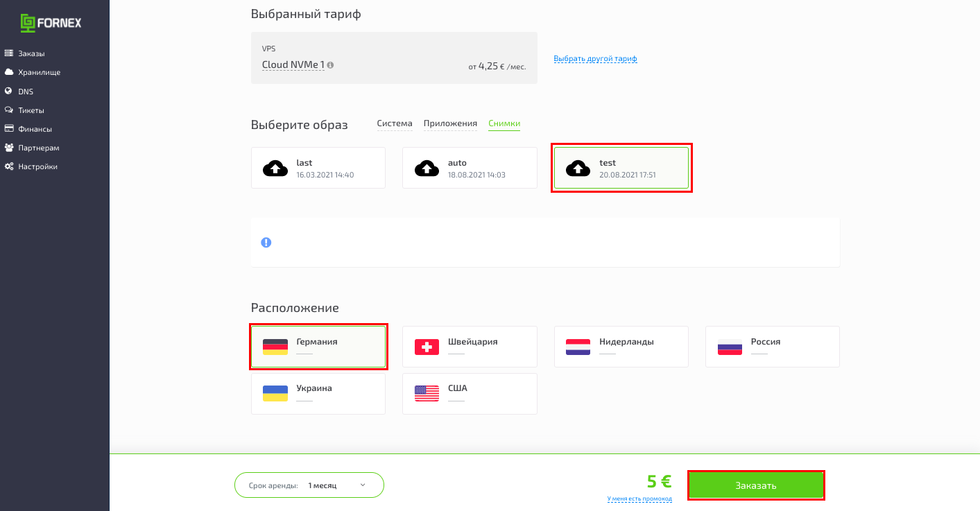980x511 pixels.
Task: Click the blue exclamation info icon
Action: (266, 243)
